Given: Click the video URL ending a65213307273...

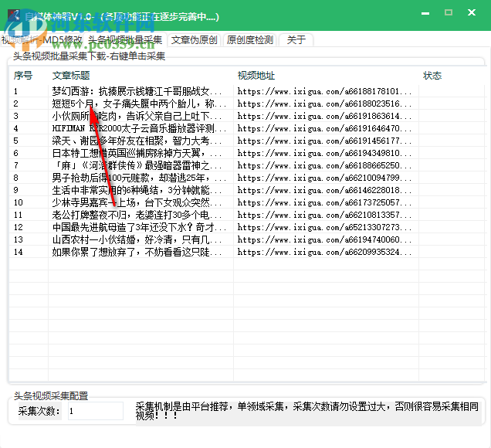Looking at the screenshot, I should click(324, 227).
